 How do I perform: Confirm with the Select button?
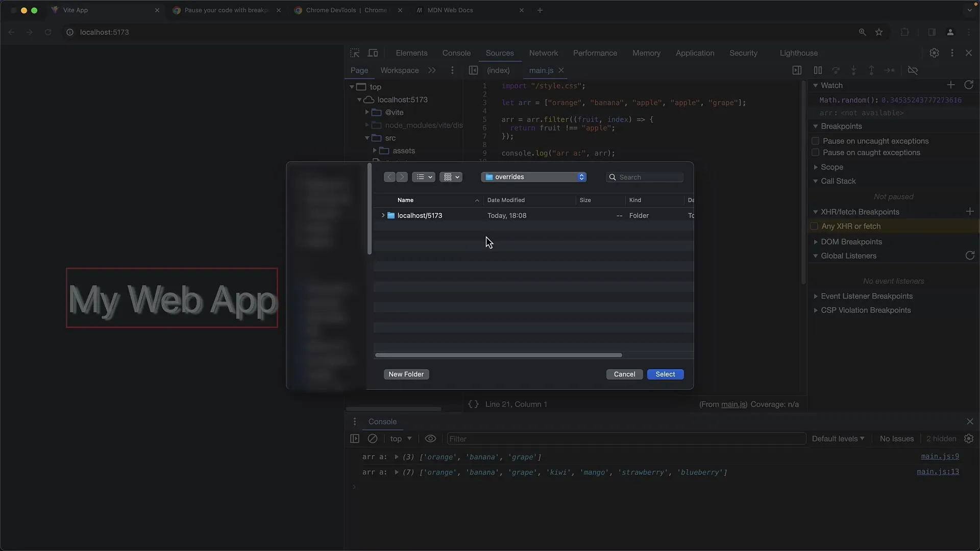[x=665, y=374]
